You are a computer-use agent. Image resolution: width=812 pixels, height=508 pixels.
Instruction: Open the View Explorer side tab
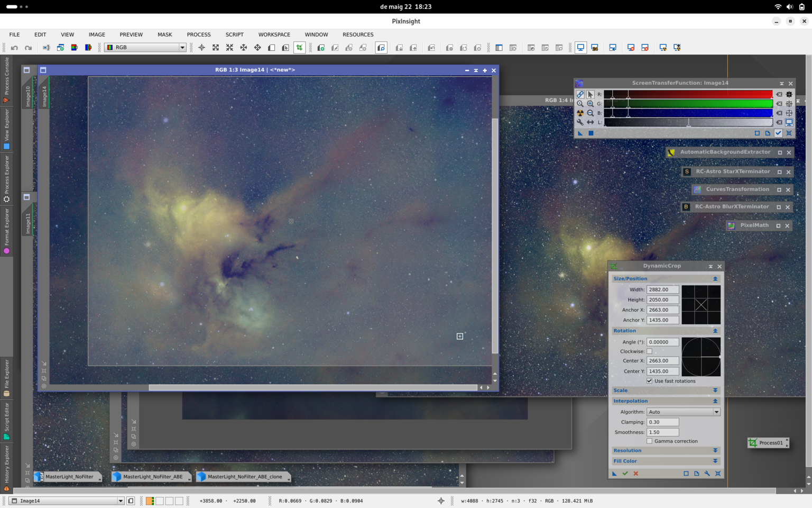tap(6, 129)
